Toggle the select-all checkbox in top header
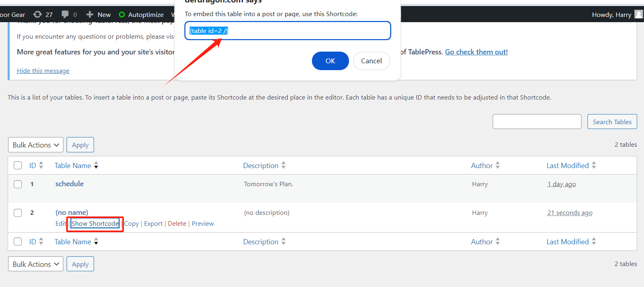 pos(18,165)
